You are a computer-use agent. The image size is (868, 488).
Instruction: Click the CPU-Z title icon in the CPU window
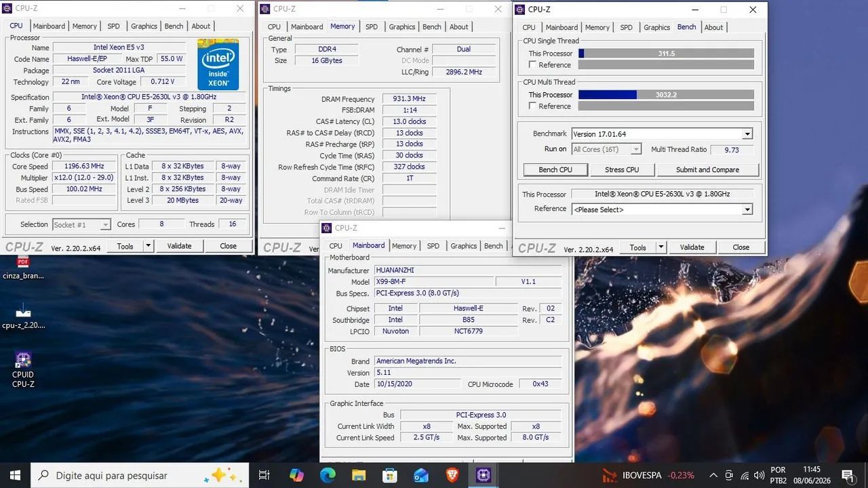(x=7, y=8)
